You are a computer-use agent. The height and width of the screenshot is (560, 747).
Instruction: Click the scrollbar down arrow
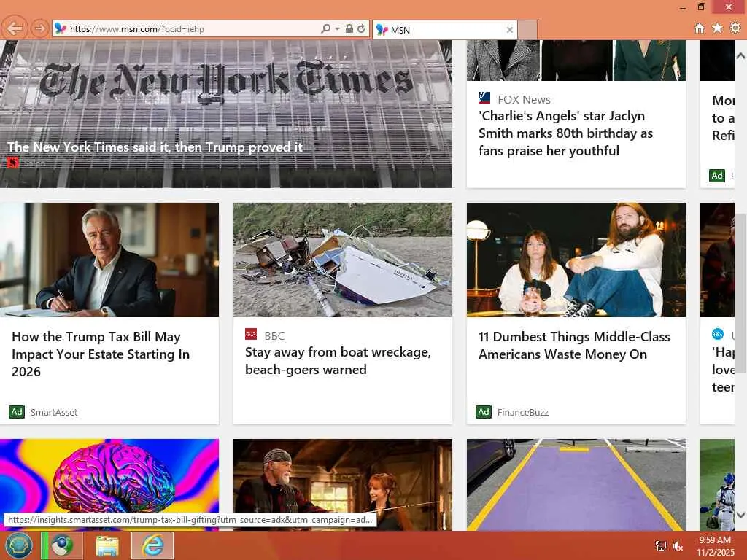pos(740,515)
